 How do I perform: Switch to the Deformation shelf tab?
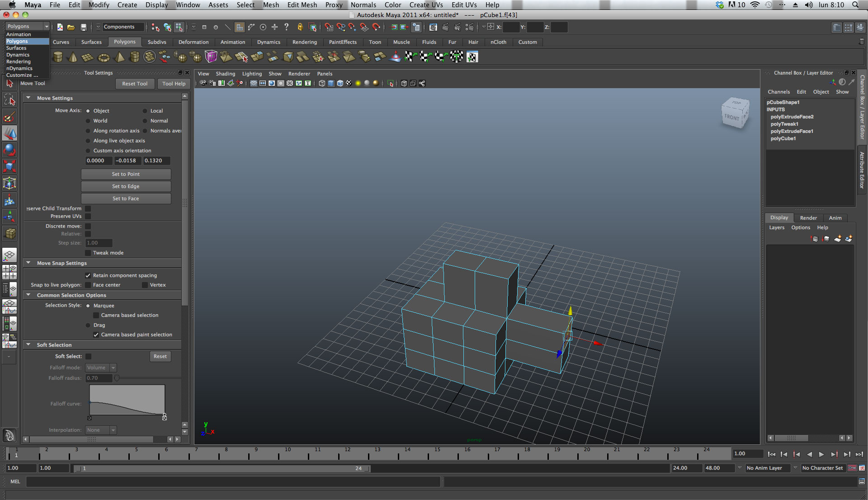193,42
